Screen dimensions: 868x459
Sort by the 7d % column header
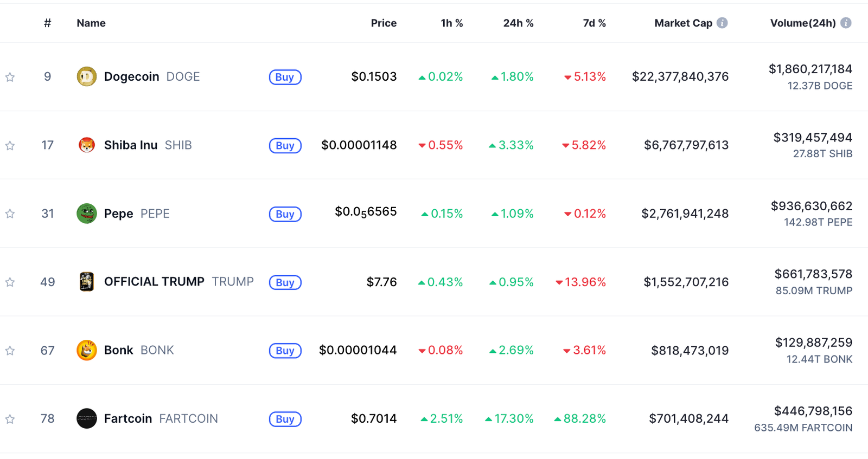point(594,23)
